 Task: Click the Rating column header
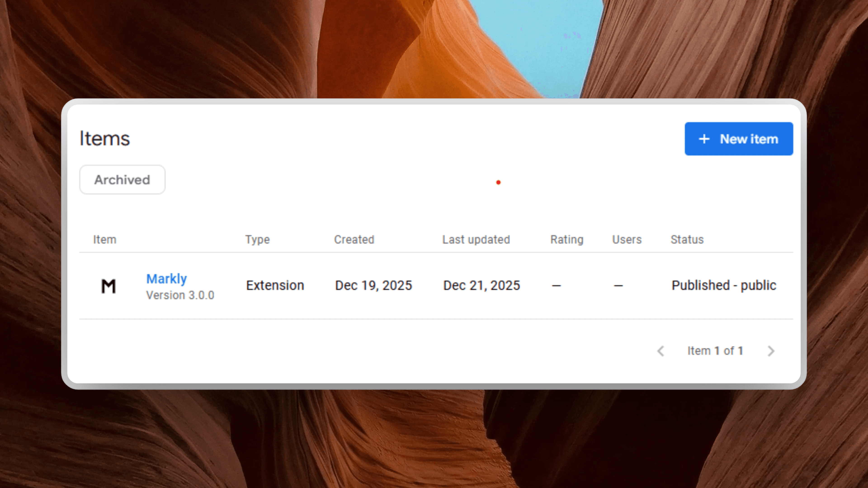coord(567,239)
